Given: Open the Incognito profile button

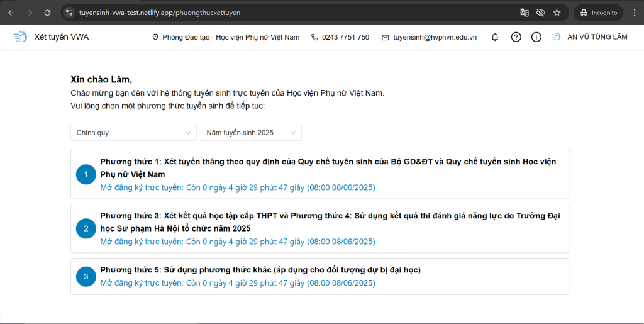Looking at the screenshot, I should click(x=598, y=13).
